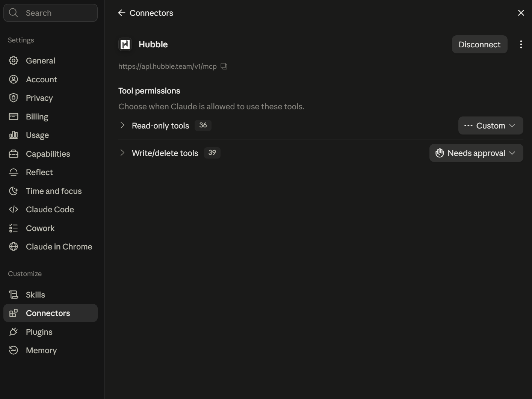Viewport: 532px width, 399px height.
Task: Open General settings
Action: pos(50,60)
